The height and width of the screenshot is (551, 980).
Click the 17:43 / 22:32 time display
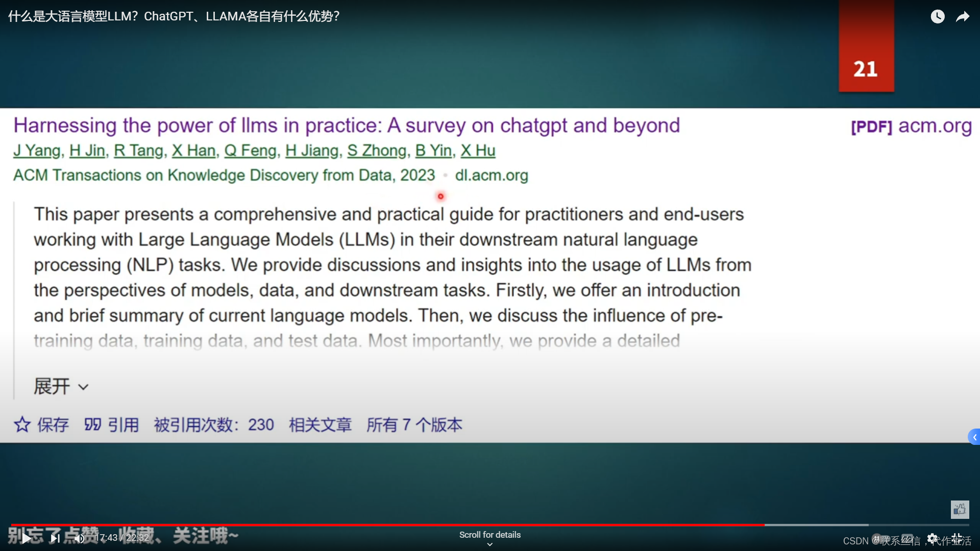point(122,538)
